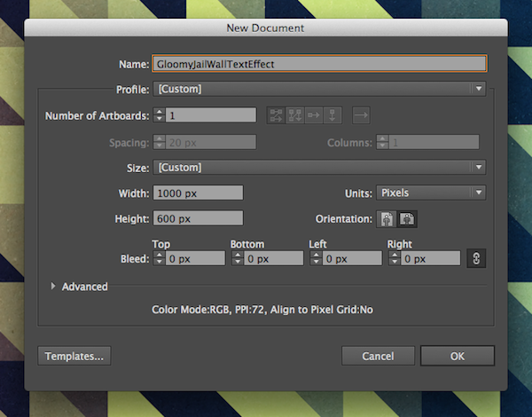Click the document Name text field
Viewport: 532px width, 417px height.
319,64
